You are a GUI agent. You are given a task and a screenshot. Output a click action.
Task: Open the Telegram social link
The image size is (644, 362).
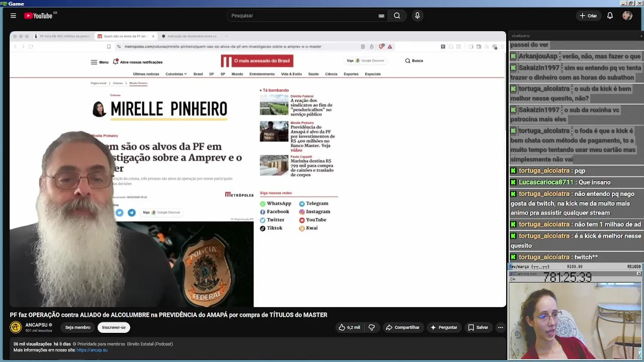[x=313, y=204]
